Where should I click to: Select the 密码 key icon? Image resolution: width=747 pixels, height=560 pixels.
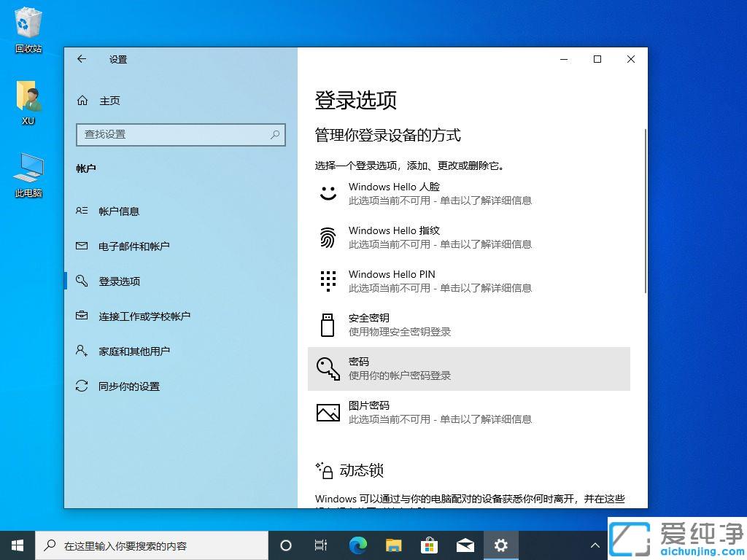click(327, 368)
